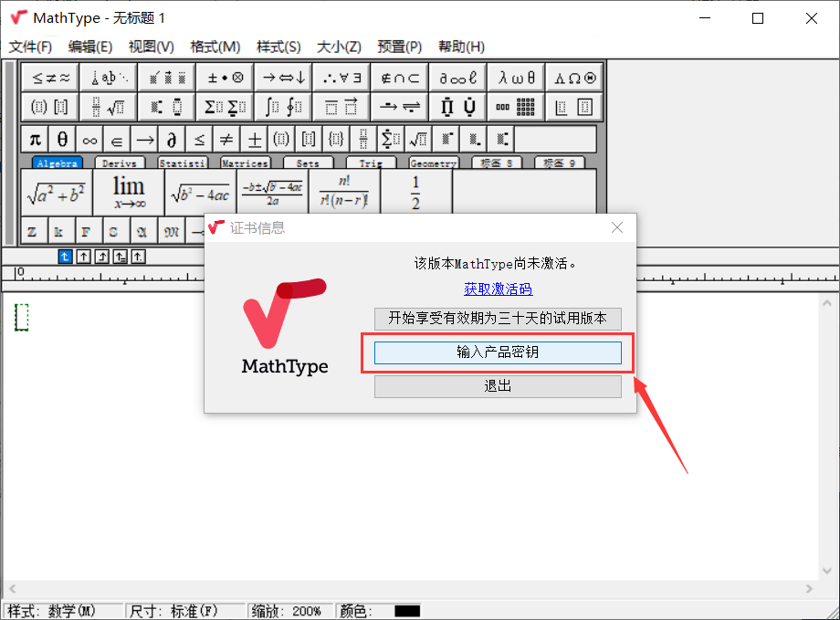Insert the one-half fraction expression
Viewport: 840px width, 620px height.
point(415,193)
